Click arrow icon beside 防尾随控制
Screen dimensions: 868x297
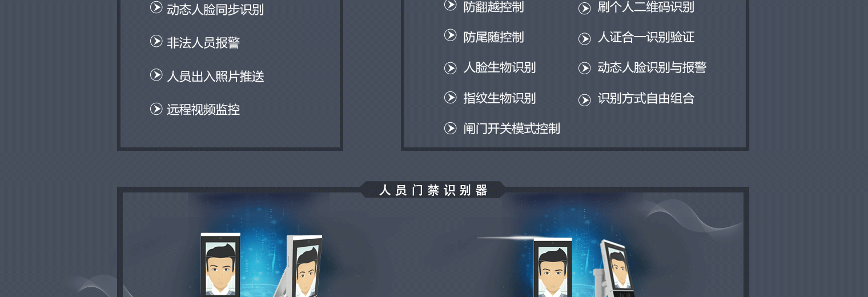coord(451,35)
